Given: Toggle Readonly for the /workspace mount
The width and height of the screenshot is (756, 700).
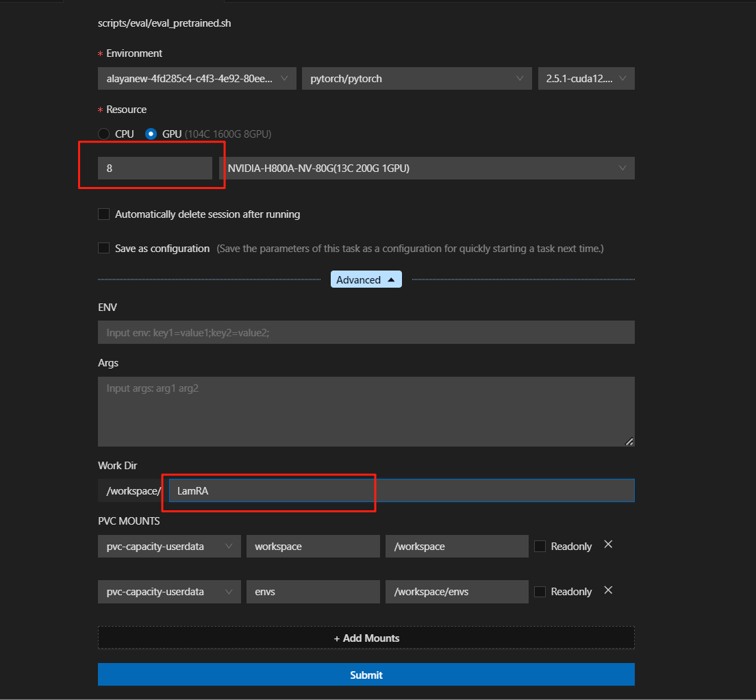Looking at the screenshot, I should 540,547.
